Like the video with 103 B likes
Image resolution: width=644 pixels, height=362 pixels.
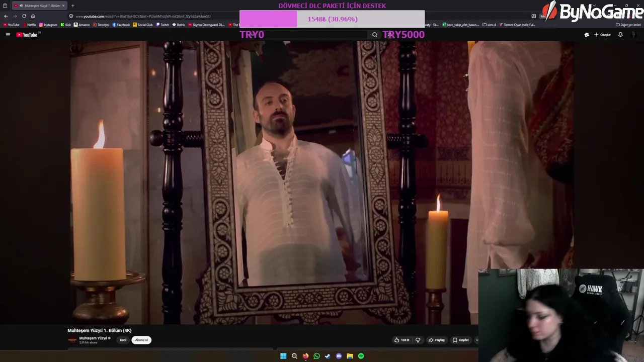click(x=402, y=340)
